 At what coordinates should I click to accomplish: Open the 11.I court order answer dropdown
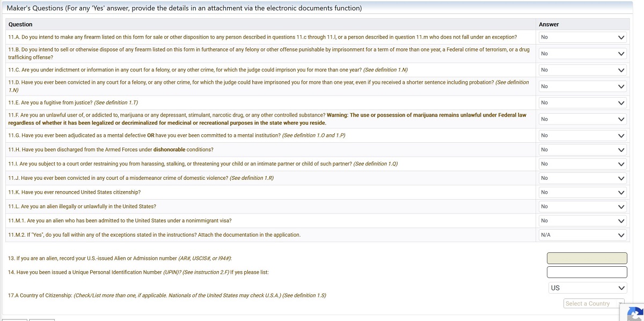583,164
